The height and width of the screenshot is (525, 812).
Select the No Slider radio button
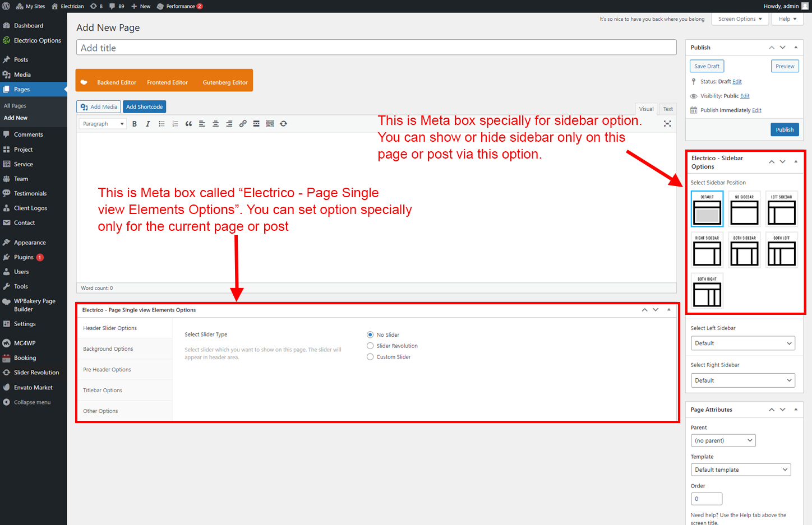pos(370,335)
